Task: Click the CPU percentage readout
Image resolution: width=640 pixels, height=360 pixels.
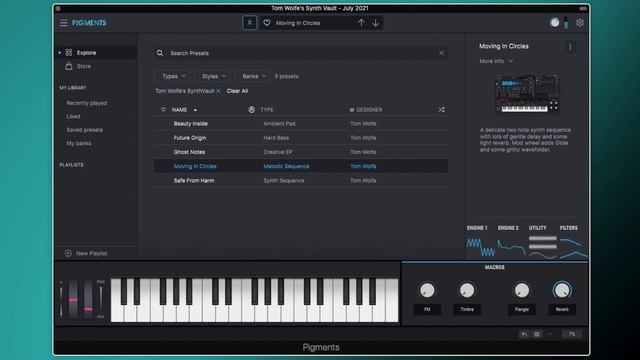Action: pos(572,334)
